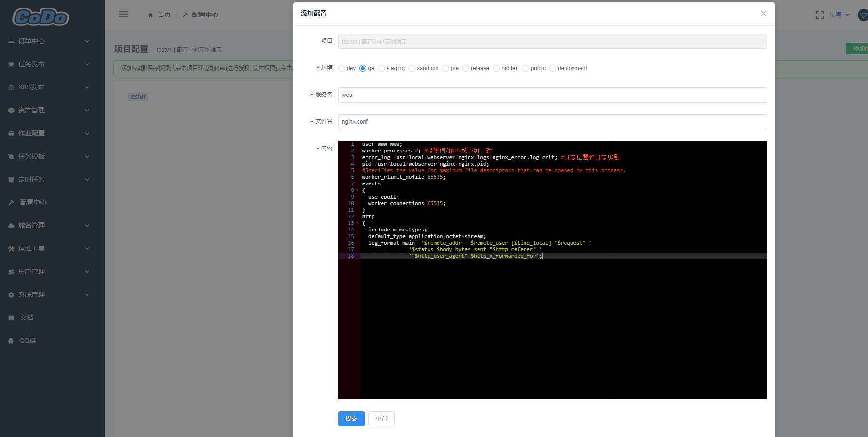The height and width of the screenshot is (437, 868).
Task: Expand the 系统管理 menu chevron
Action: 87,295
